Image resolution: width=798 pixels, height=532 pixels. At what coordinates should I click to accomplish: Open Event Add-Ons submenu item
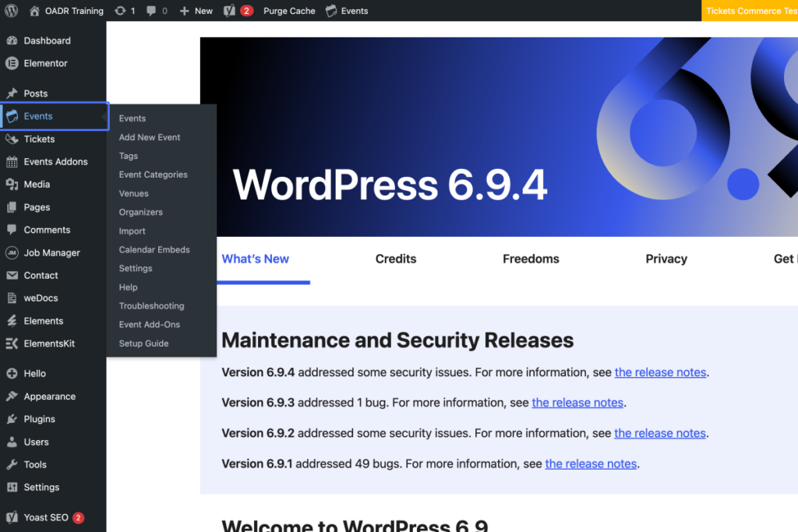(150, 325)
